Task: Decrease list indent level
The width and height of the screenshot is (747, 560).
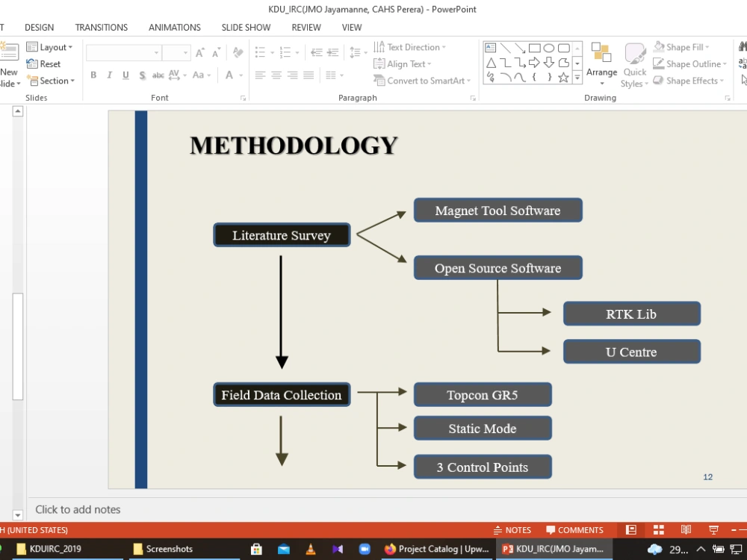Action: [x=317, y=52]
